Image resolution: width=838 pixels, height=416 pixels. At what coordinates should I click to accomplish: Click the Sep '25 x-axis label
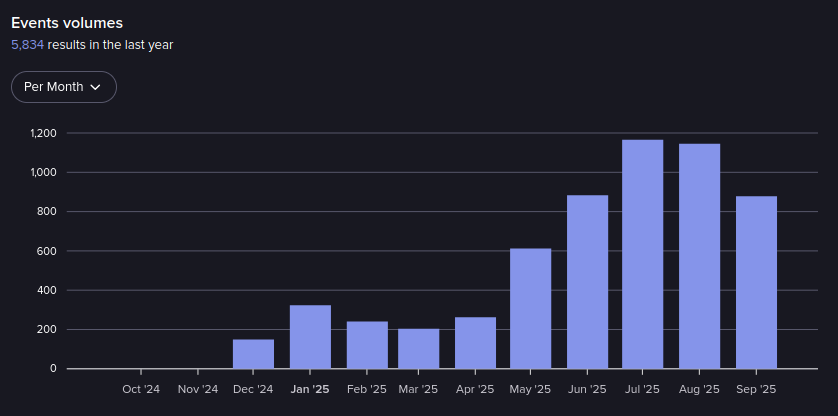pos(756,389)
